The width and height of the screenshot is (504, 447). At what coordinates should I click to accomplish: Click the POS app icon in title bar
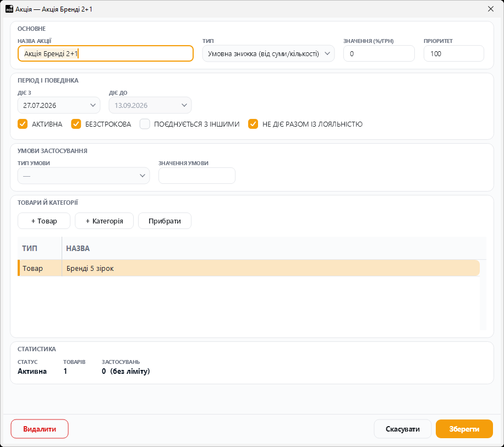tap(9, 9)
